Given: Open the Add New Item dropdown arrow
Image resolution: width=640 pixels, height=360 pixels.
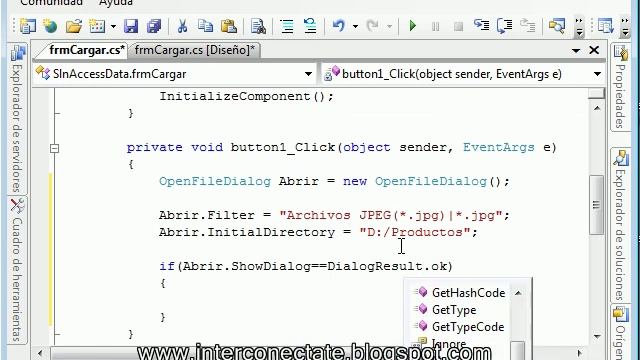Looking at the screenshot, I should tap(113, 27).
